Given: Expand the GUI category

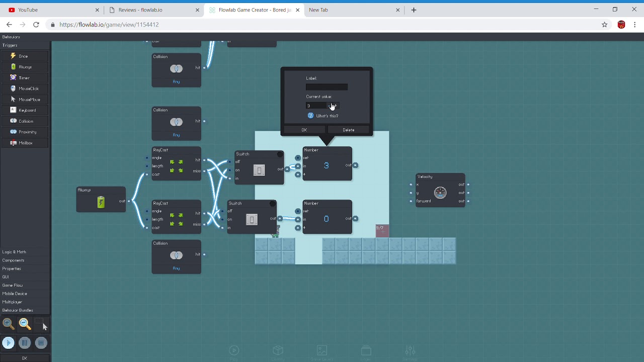Looking at the screenshot, I should (6, 277).
